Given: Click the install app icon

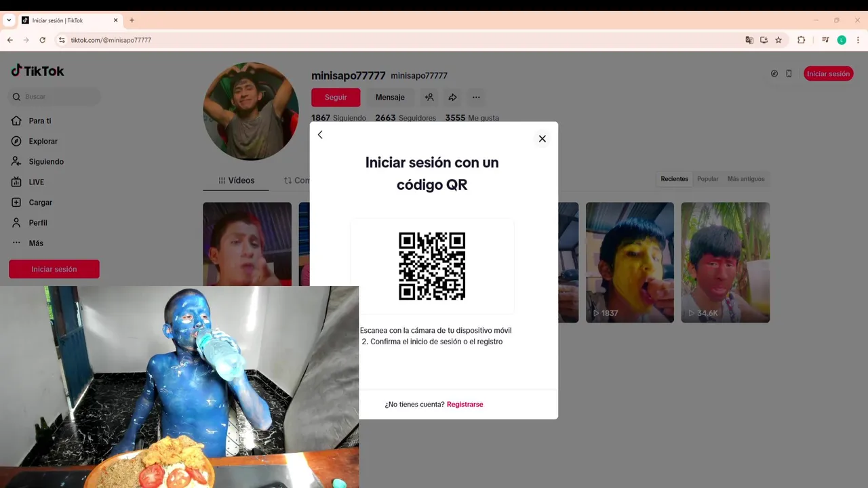Looking at the screenshot, I should point(764,40).
